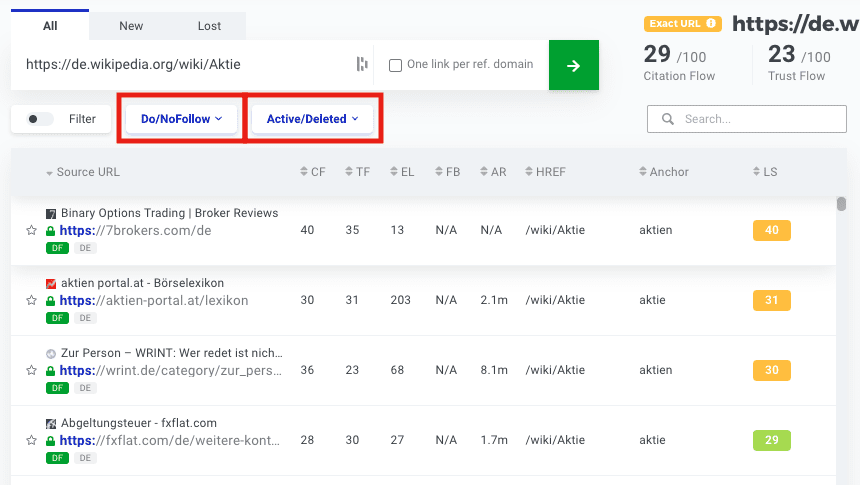Sort by the HREF column
860x485 pixels.
(x=545, y=172)
